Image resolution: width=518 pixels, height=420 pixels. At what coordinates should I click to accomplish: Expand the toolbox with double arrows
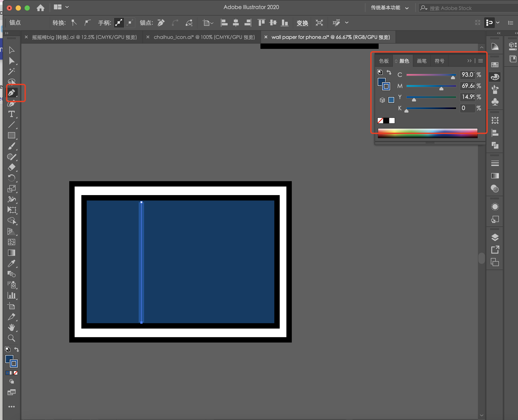[x=7, y=33]
